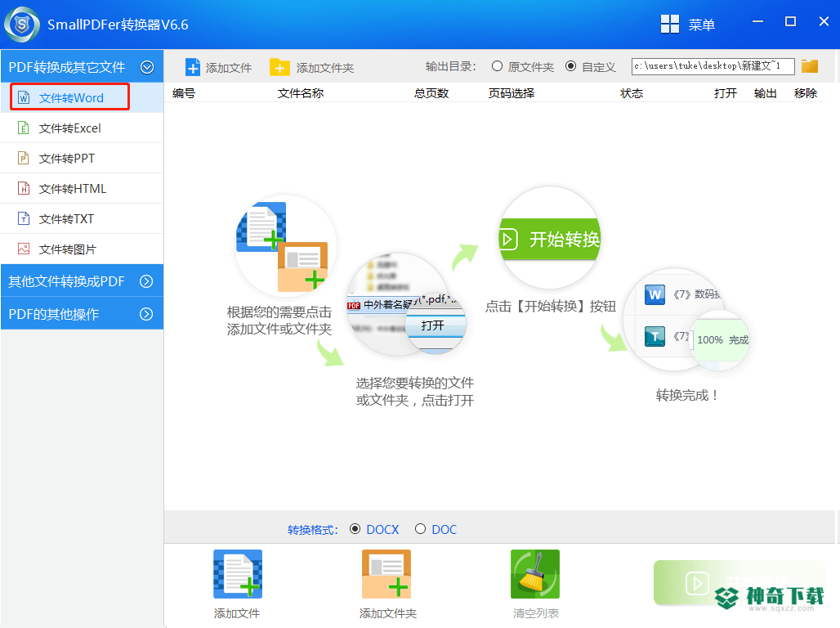Click the broom 清空列表 icon

pyautogui.click(x=535, y=574)
